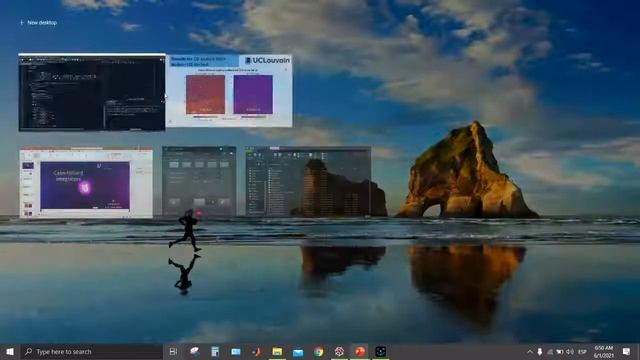Click the New desktop button
Viewport: 640px width, 360px height.
click(x=38, y=23)
